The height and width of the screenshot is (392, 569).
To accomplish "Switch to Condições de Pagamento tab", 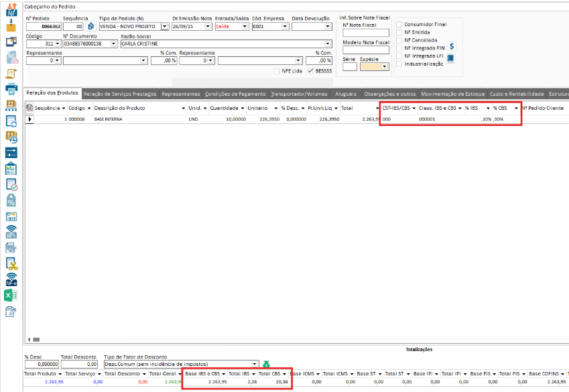I will 235,94.
